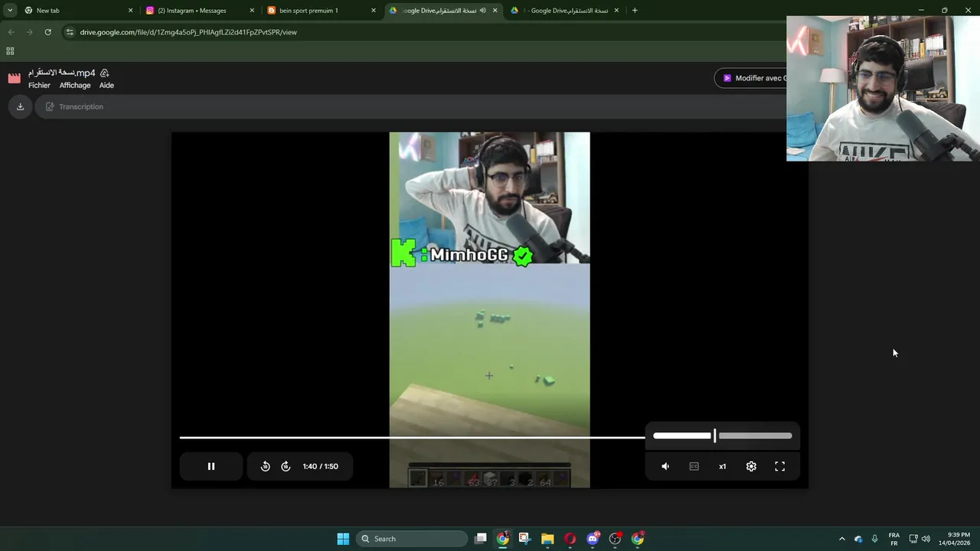Click the microphone tray icon
The width and height of the screenshot is (980, 551).
point(875,539)
